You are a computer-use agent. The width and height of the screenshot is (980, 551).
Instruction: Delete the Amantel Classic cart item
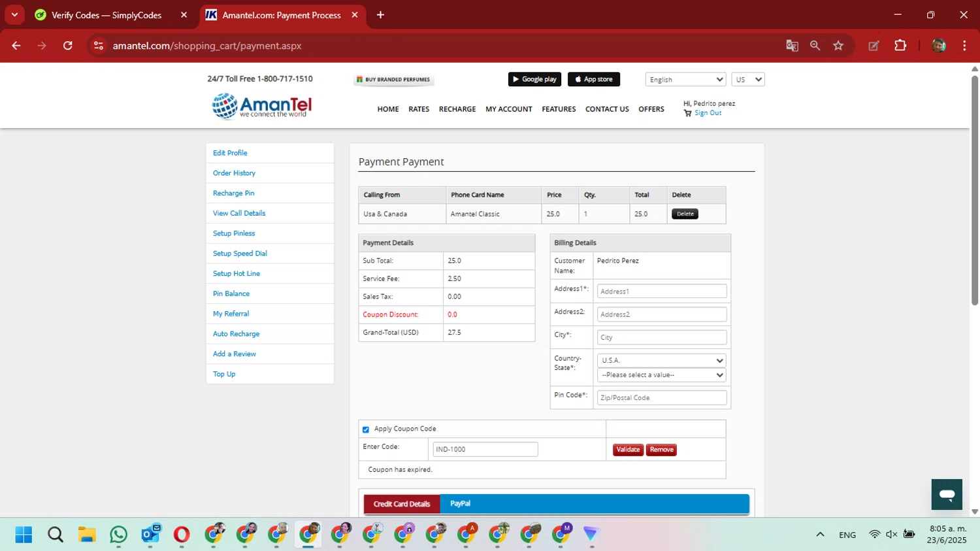pyautogui.click(x=685, y=214)
